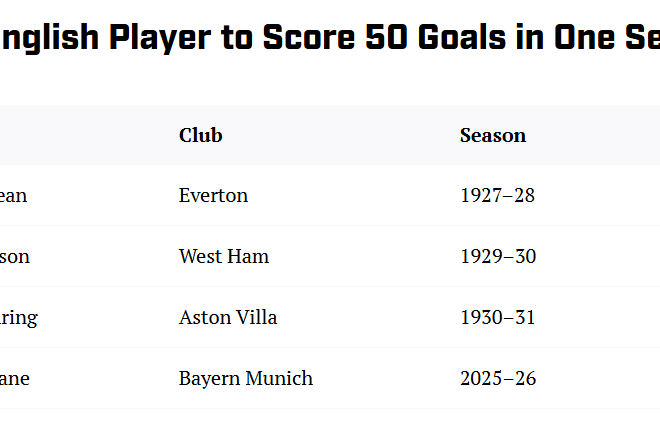The image size is (660, 422).
Task: Click the player name in the Everton row
Action: 13,195
